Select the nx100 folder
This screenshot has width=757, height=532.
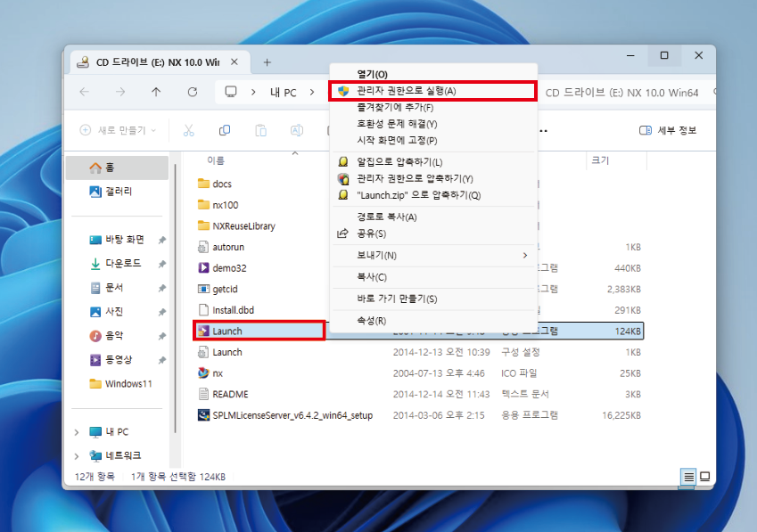(x=218, y=205)
